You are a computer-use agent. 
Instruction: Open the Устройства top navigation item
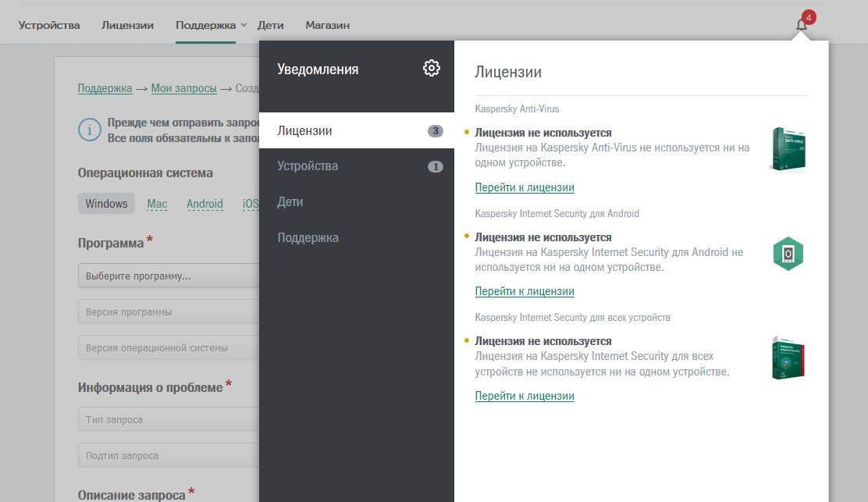point(48,26)
